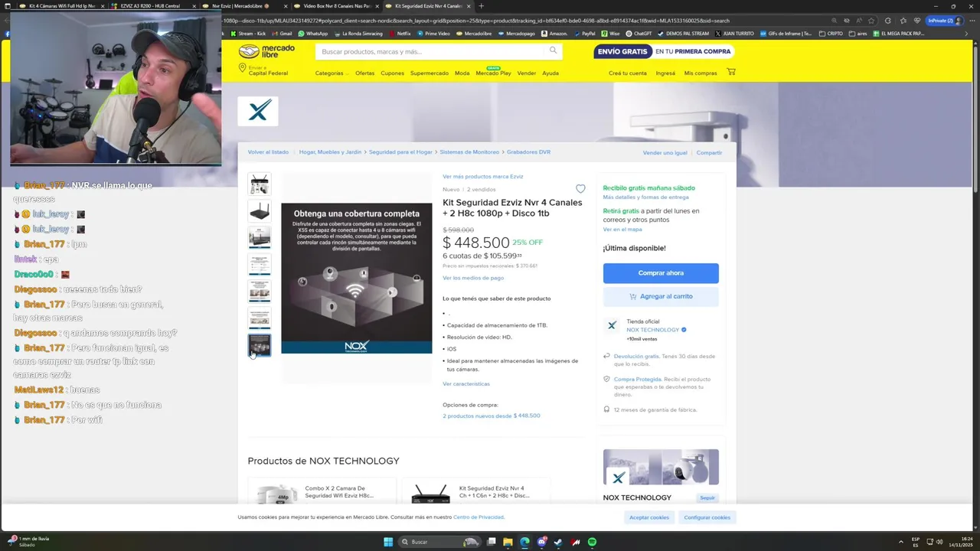Open Ver más productos marca Ezviz
980x551 pixels.
482,176
